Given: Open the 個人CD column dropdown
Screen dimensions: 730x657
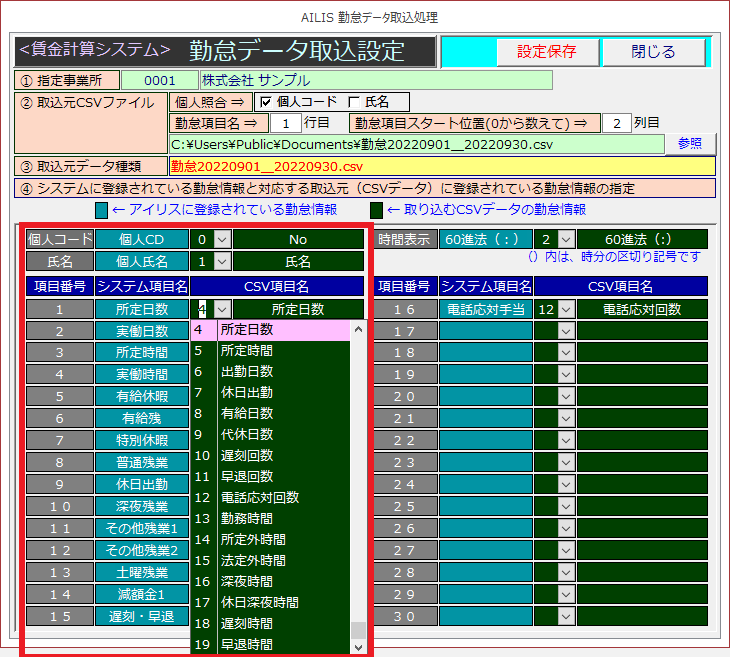Looking at the screenshot, I should pyautogui.click(x=222, y=240).
